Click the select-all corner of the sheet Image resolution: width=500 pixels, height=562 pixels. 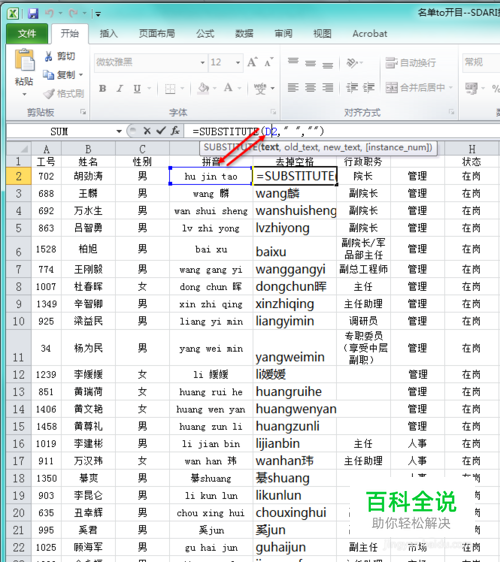(x=19, y=149)
